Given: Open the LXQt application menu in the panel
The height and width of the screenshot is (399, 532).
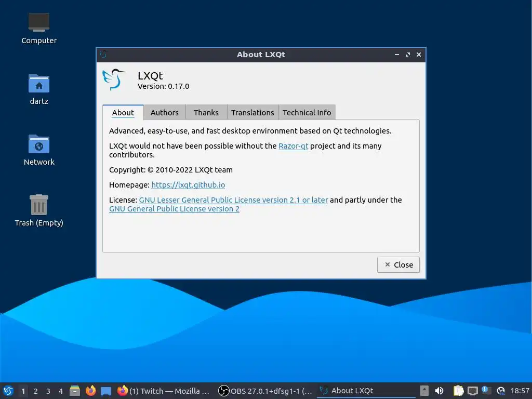Looking at the screenshot, I should click(8, 391).
